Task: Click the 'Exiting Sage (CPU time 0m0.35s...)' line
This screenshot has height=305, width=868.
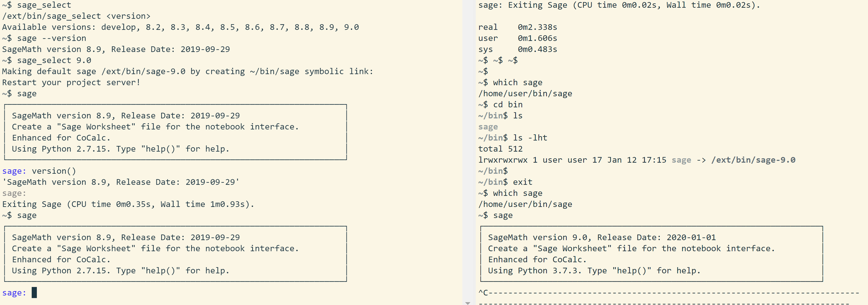Action: tap(128, 204)
